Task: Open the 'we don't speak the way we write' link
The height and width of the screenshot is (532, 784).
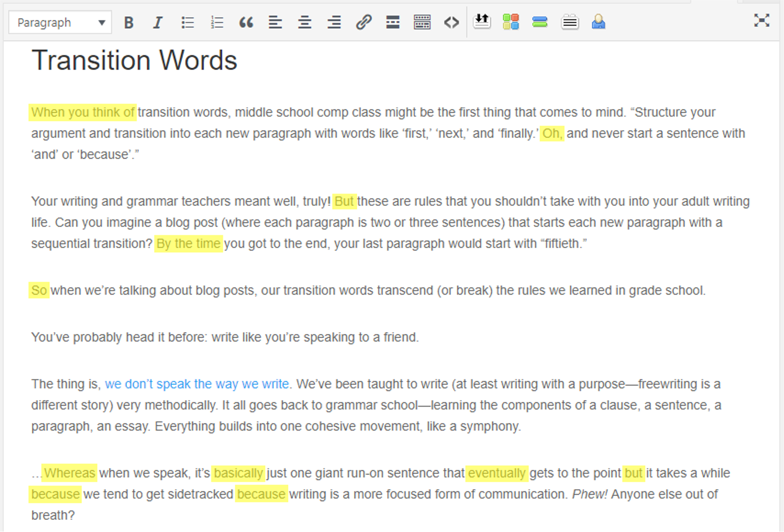Action: 197,384
